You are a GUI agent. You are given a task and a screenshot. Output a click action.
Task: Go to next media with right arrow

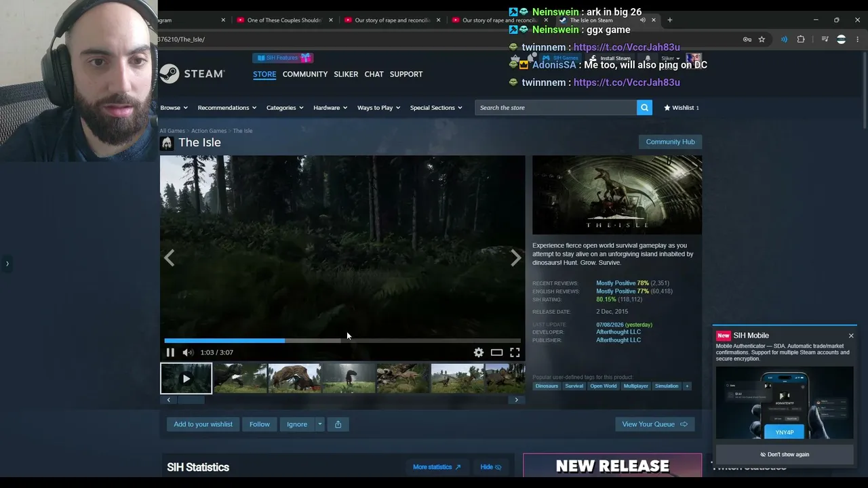tap(516, 258)
